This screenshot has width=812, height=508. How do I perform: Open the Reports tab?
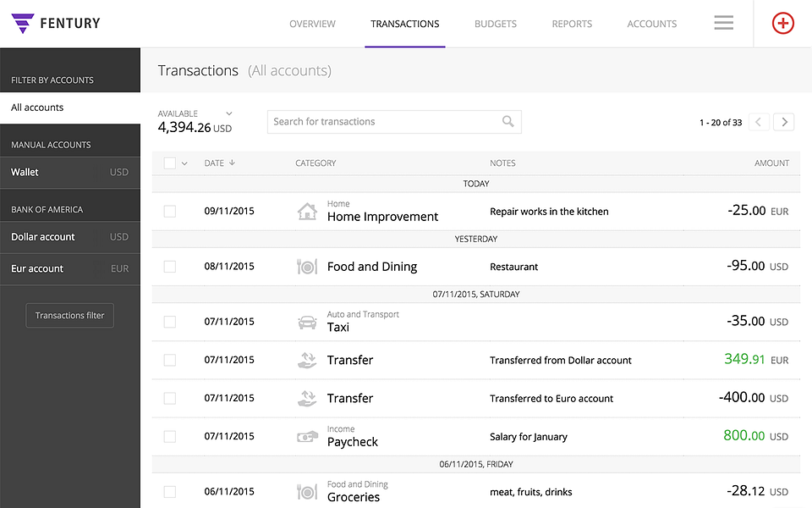tap(572, 24)
